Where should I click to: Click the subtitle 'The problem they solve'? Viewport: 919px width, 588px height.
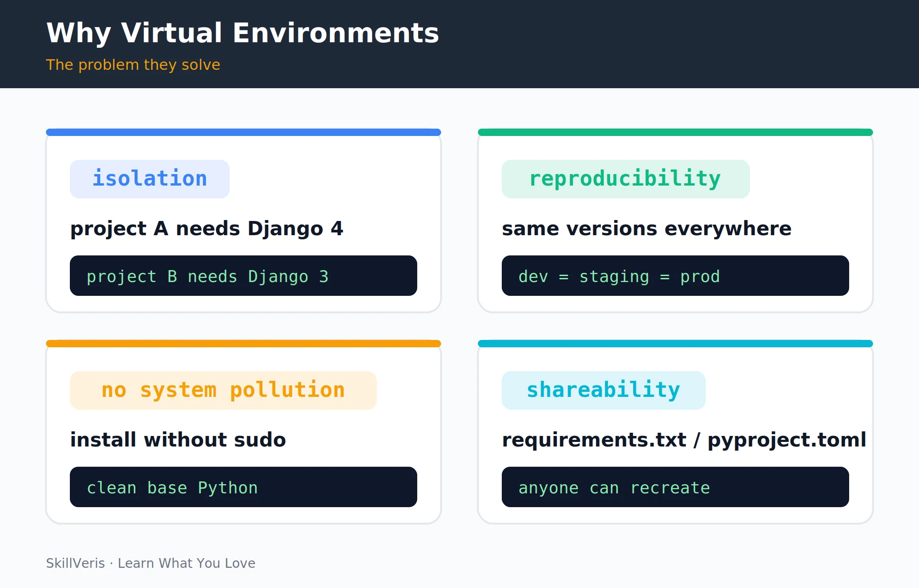tap(133, 65)
